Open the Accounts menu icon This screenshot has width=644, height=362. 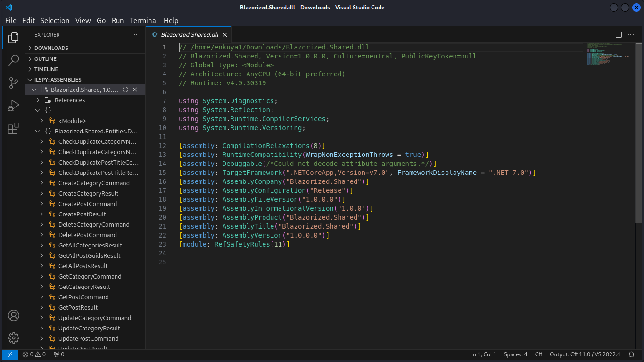coord(14,315)
